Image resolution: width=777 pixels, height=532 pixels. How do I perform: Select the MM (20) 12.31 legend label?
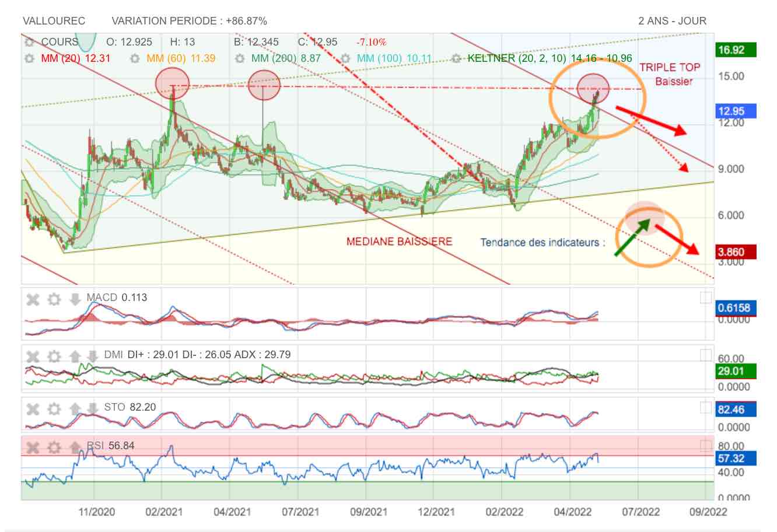76,58
